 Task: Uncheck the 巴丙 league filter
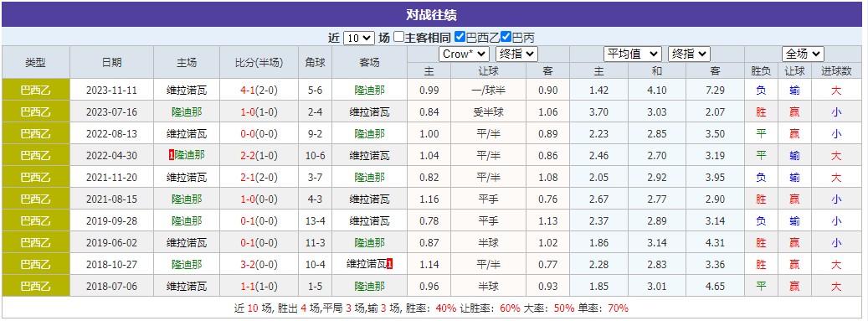tap(506, 37)
